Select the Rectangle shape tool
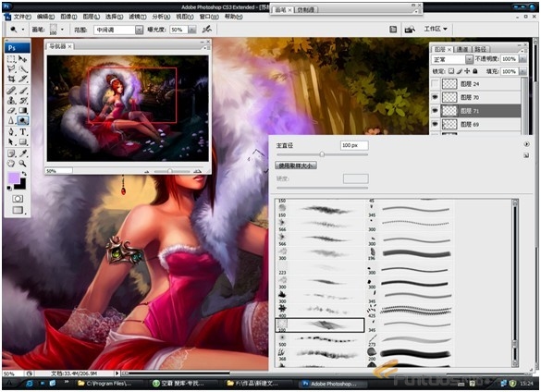This screenshot has width=541, height=392. 23,141
